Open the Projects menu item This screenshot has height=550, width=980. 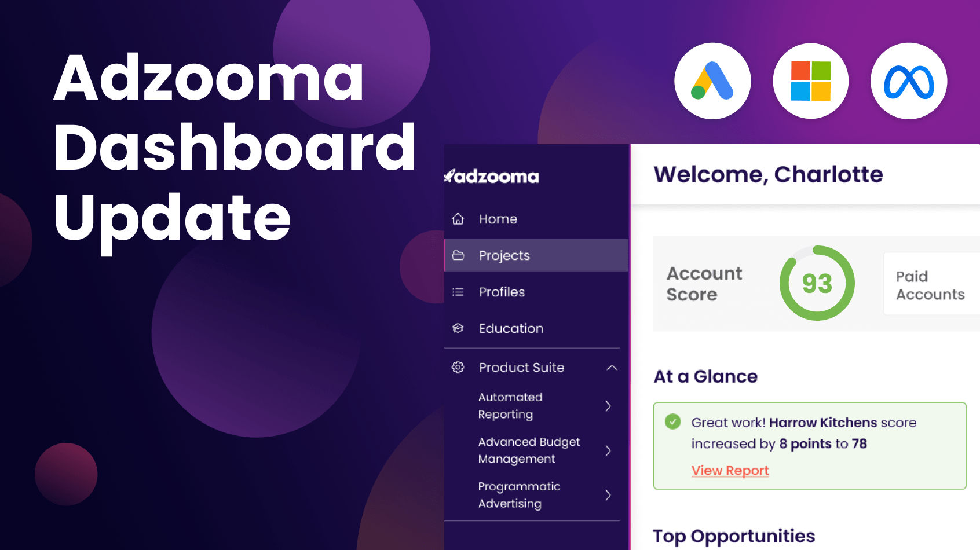[504, 255]
